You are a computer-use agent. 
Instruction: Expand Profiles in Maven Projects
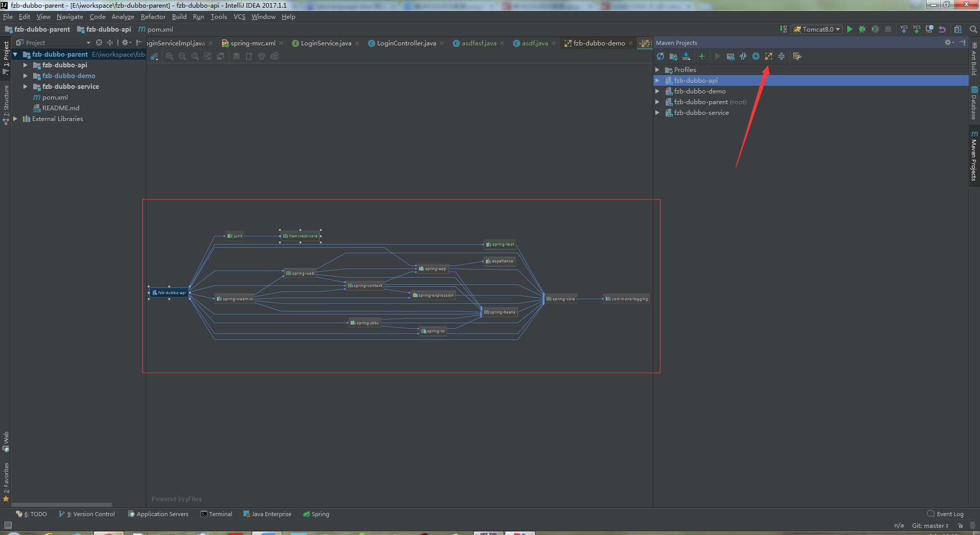657,69
